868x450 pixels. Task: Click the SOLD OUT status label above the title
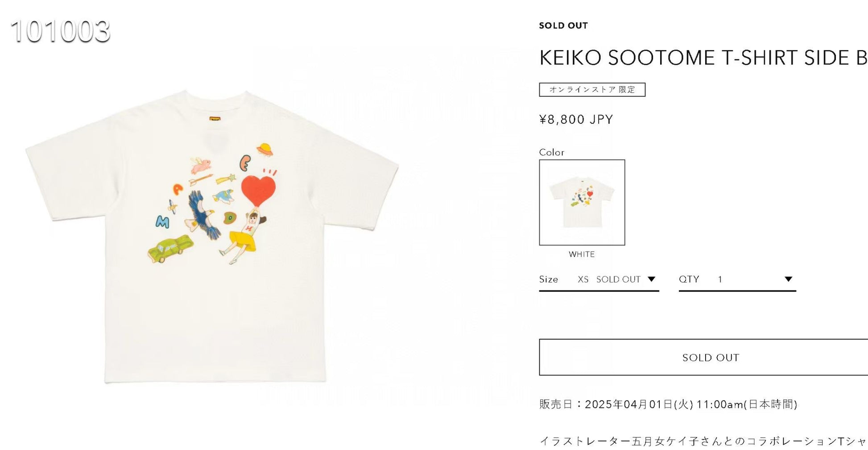pos(563,26)
